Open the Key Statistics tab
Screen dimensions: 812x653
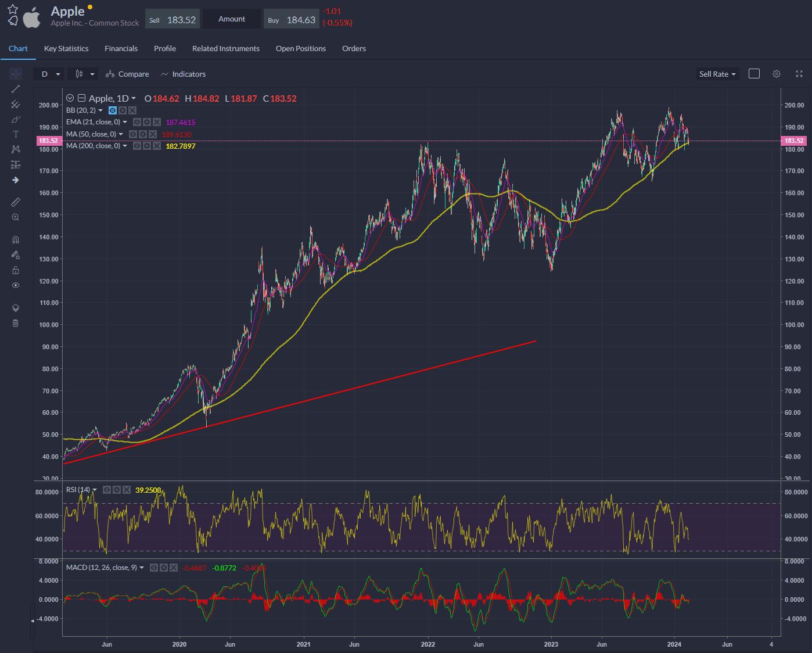point(66,48)
